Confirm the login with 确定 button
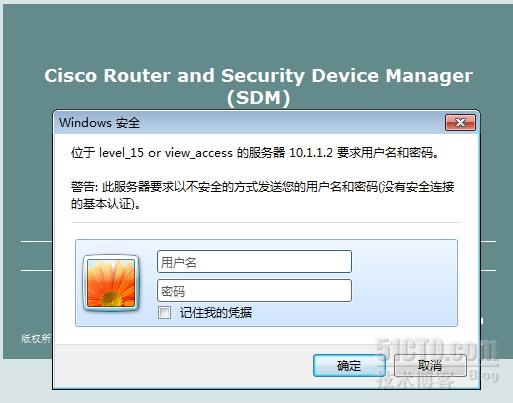This screenshot has height=403, width=513. (x=349, y=366)
